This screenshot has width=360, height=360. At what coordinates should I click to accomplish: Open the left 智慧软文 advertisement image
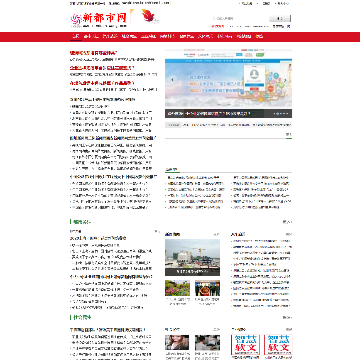pos(245,345)
